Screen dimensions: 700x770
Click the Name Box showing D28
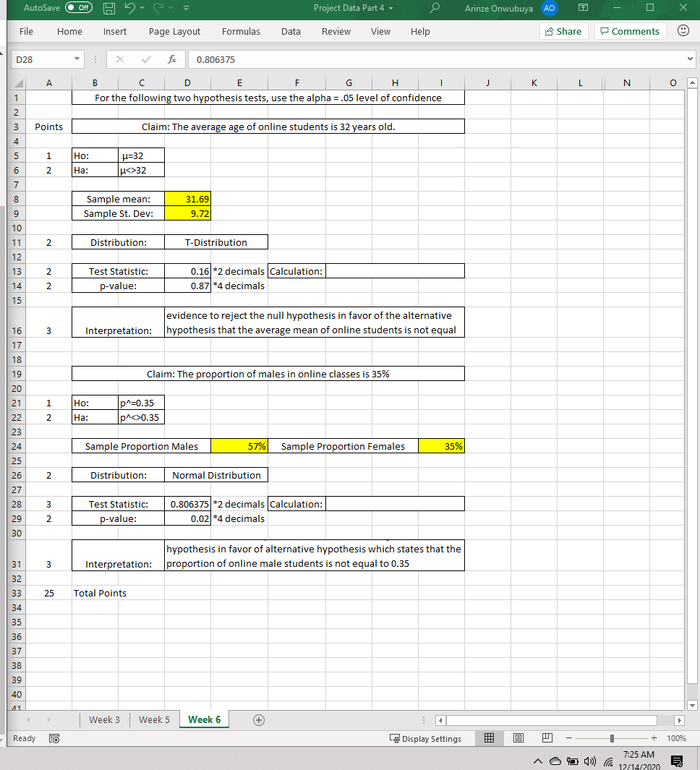(x=42, y=59)
